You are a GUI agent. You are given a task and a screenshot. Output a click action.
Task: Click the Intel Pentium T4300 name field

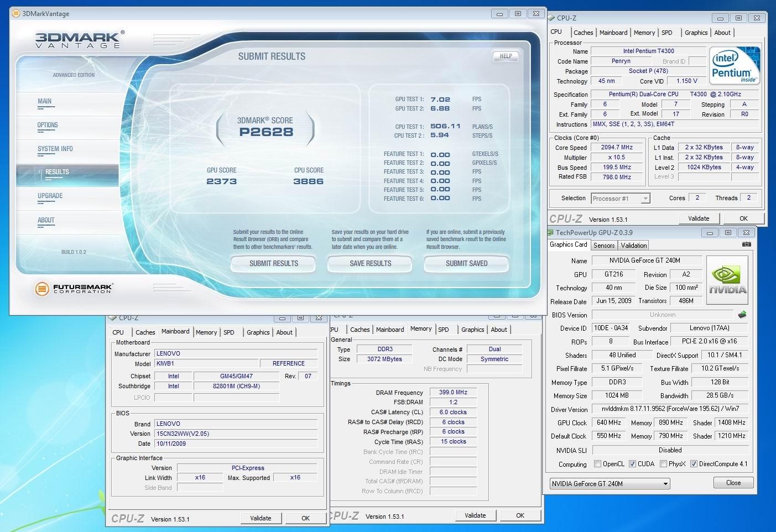click(648, 51)
